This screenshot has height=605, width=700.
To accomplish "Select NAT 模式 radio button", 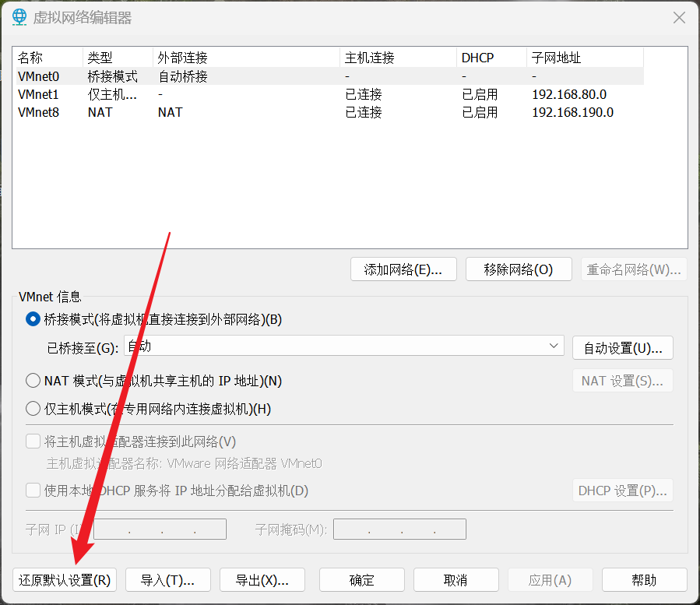I will point(33,381).
